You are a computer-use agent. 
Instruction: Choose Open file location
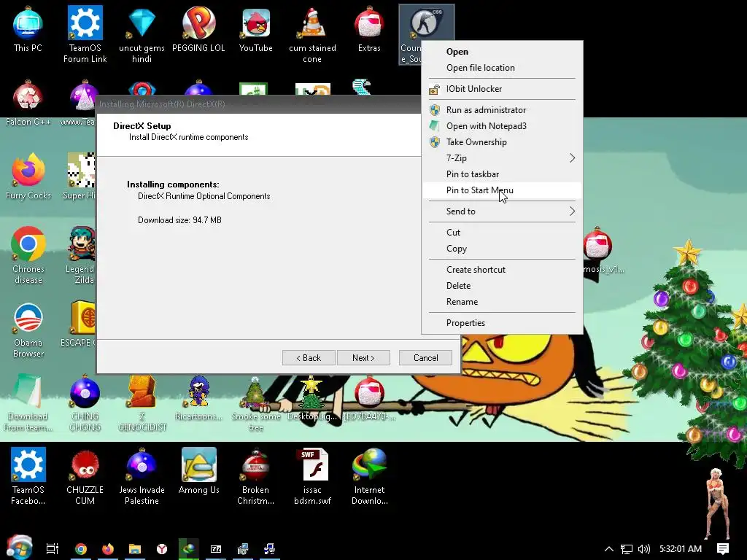coord(502,68)
